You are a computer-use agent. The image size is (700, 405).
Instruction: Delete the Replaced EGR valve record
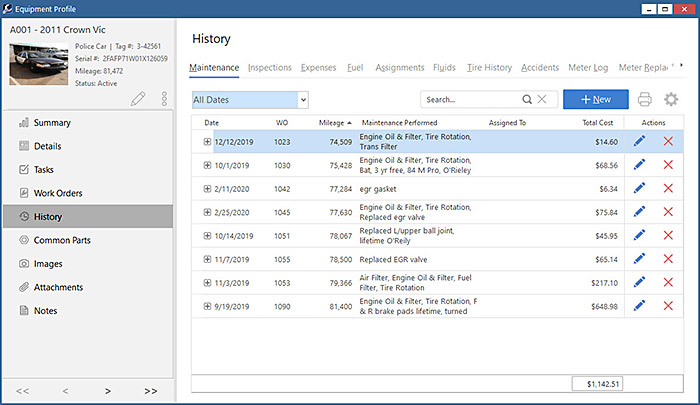(x=668, y=259)
